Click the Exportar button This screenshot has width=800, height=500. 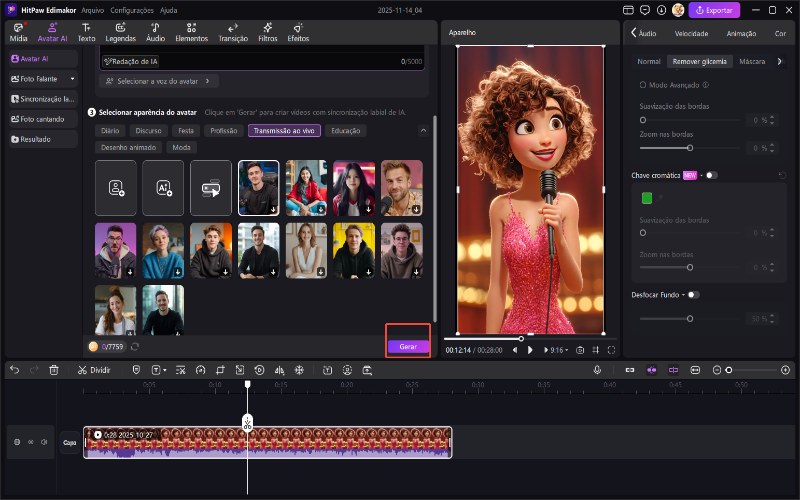point(714,10)
